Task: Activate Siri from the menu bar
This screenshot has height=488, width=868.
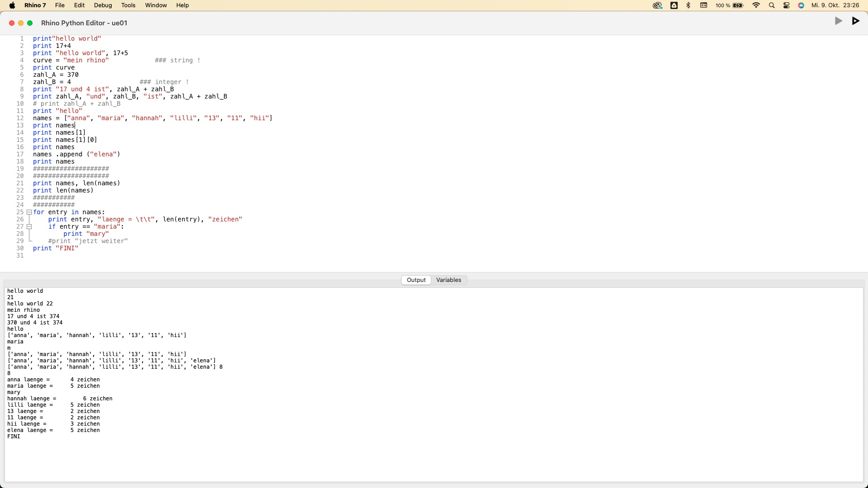Action: [x=801, y=5]
